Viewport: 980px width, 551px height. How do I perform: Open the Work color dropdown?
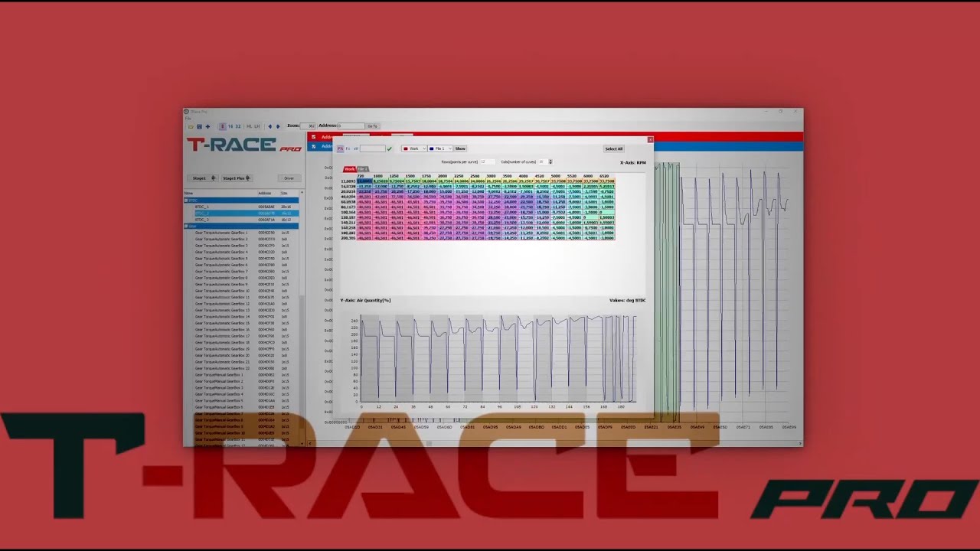[x=414, y=148]
